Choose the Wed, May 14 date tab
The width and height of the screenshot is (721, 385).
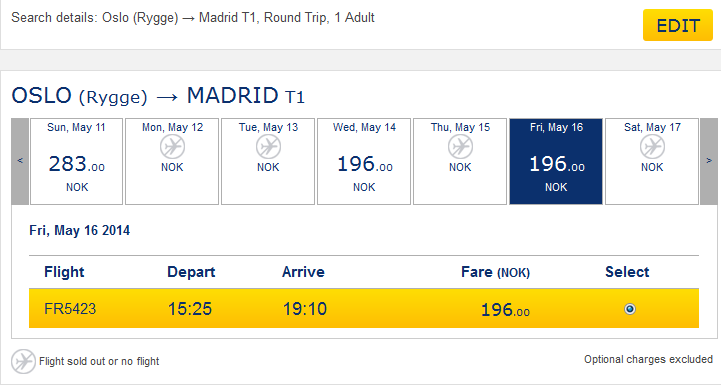coord(364,161)
